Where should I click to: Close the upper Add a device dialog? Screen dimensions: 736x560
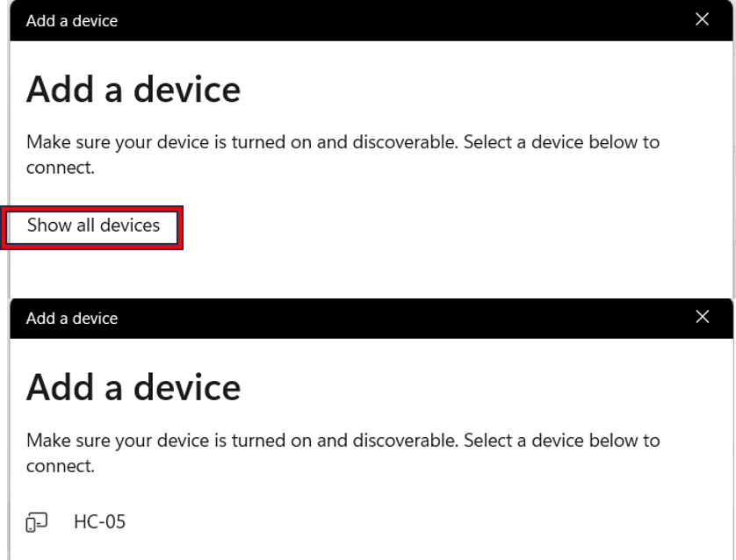click(702, 20)
